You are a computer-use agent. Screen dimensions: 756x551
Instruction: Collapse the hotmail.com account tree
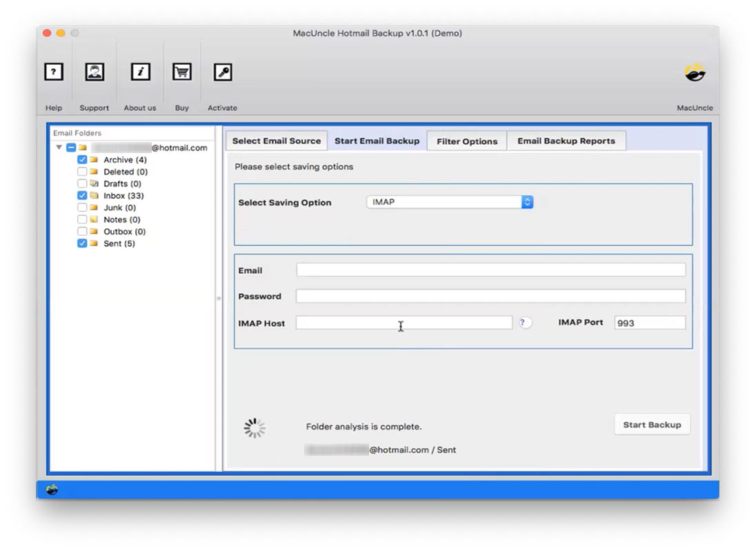[x=59, y=147]
